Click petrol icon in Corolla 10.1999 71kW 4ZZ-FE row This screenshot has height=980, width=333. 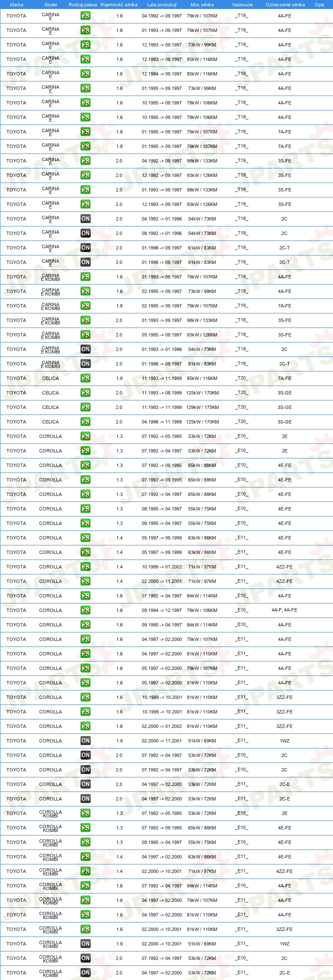pos(85,567)
